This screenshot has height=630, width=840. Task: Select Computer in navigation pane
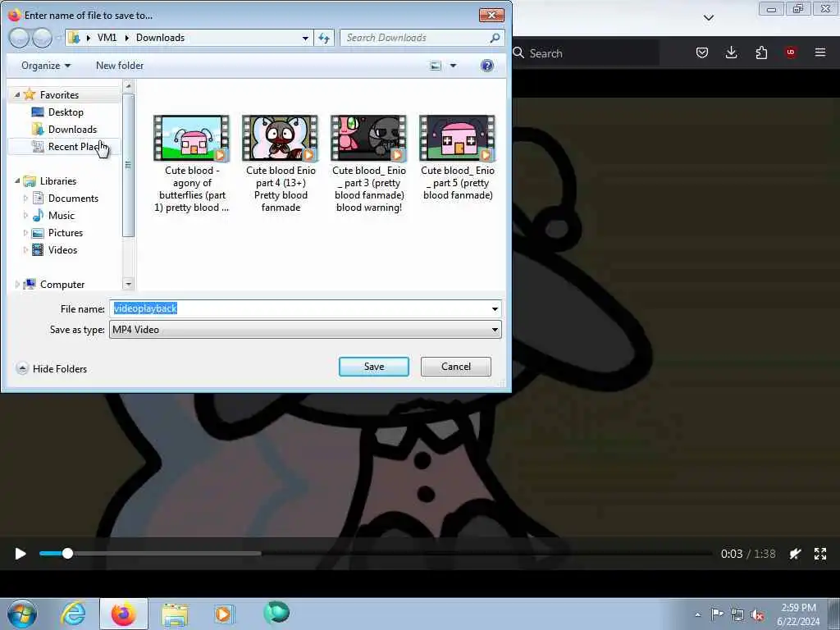pyautogui.click(x=62, y=285)
